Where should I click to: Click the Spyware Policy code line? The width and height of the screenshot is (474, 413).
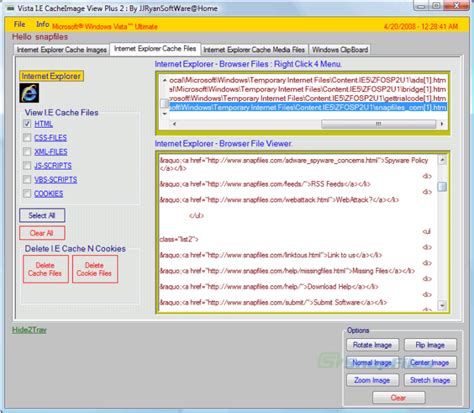pyautogui.click(x=294, y=164)
